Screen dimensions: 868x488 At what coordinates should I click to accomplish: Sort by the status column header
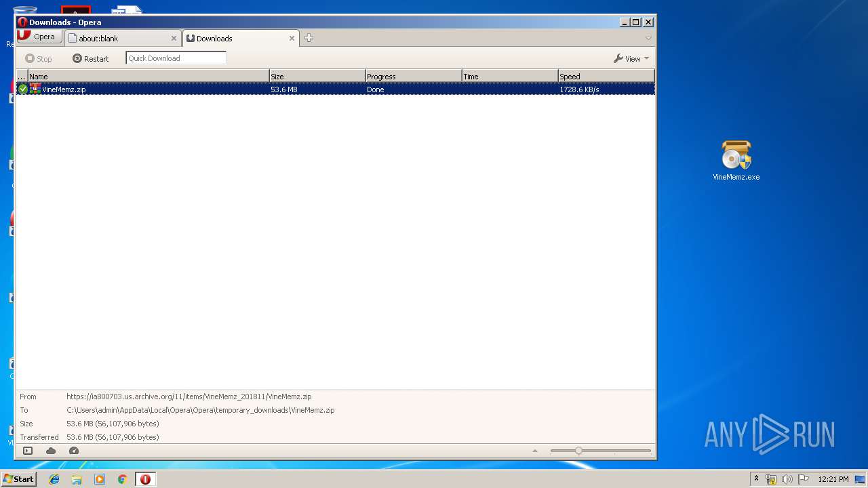(x=22, y=77)
